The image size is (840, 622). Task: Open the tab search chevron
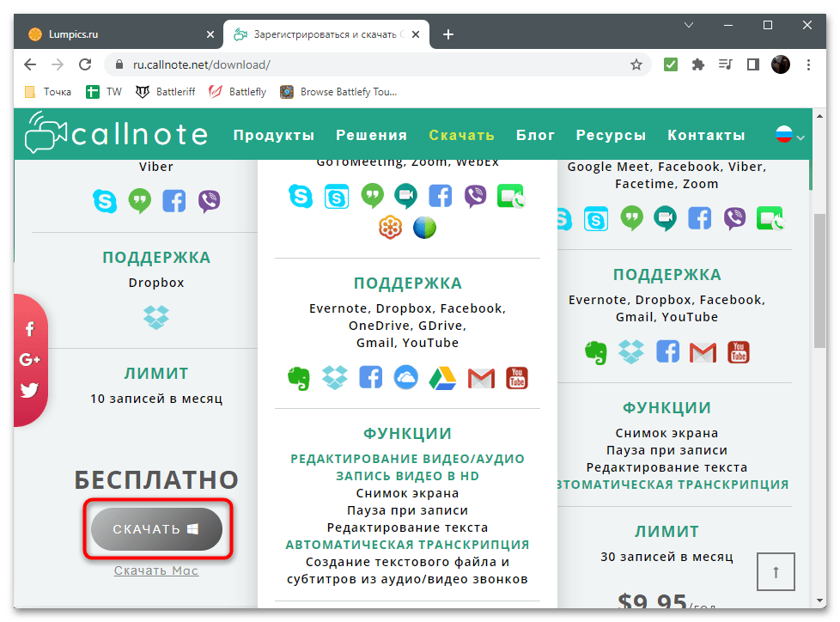(689, 25)
